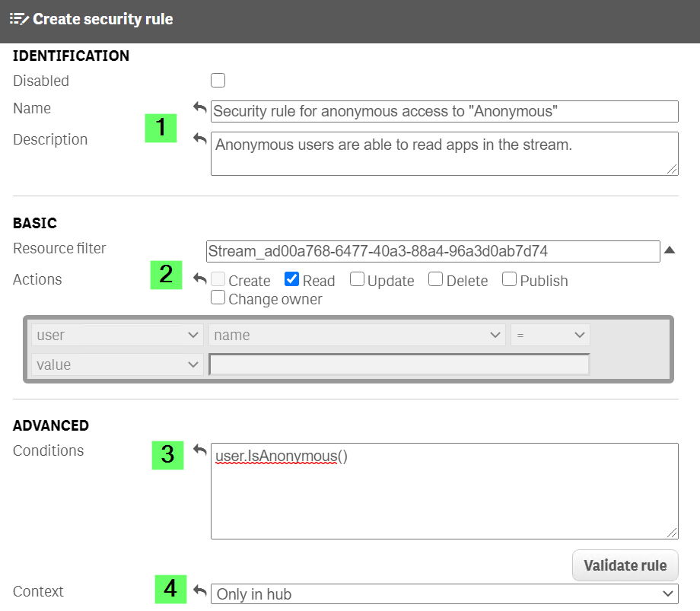Screen dimensions: 700x611
Task: Click the Validate rule button
Action: coord(625,565)
